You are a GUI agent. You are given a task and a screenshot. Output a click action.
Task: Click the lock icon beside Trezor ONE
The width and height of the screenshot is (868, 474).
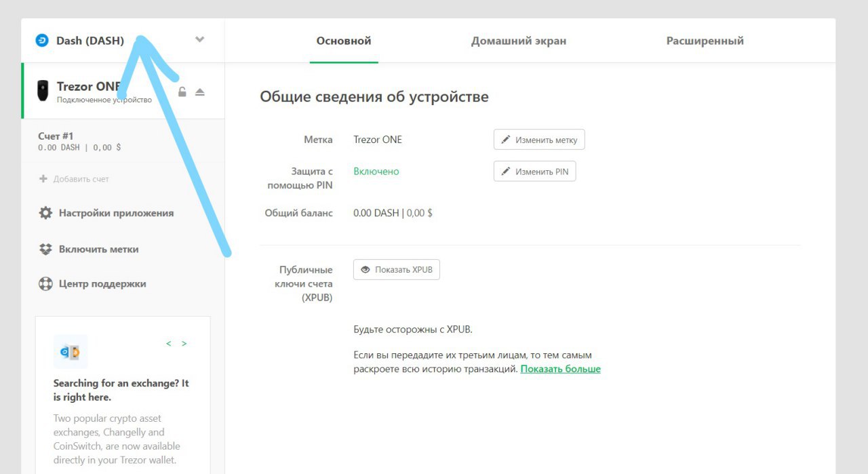(x=182, y=92)
